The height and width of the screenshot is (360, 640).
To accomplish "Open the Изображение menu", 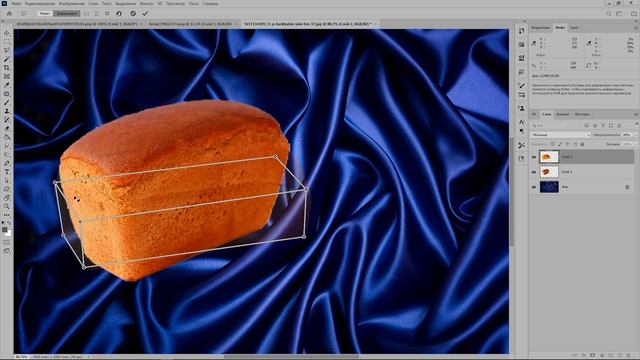I will click(x=71, y=3).
